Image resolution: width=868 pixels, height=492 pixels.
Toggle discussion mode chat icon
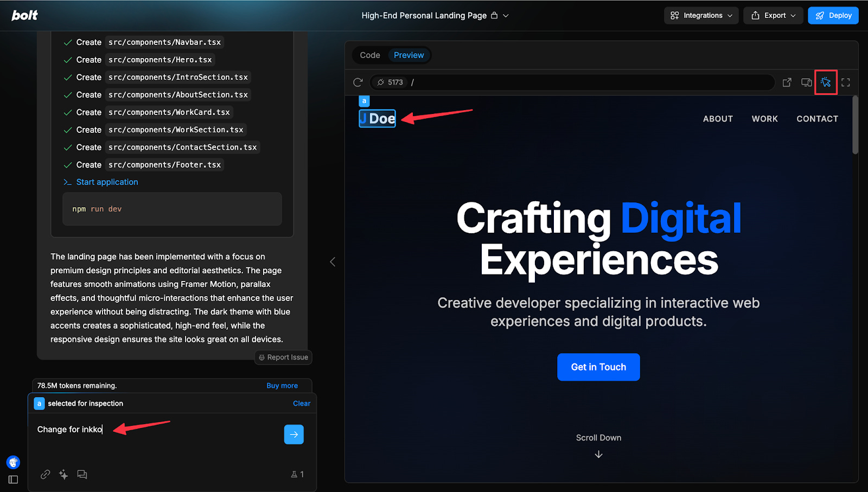click(x=82, y=474)
